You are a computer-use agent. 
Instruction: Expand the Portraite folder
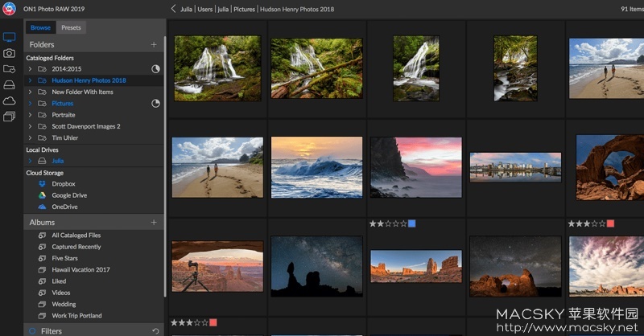coord(30,115)
